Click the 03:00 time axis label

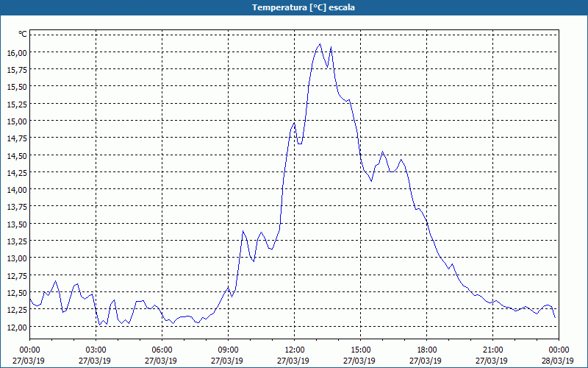click(96, 350)
